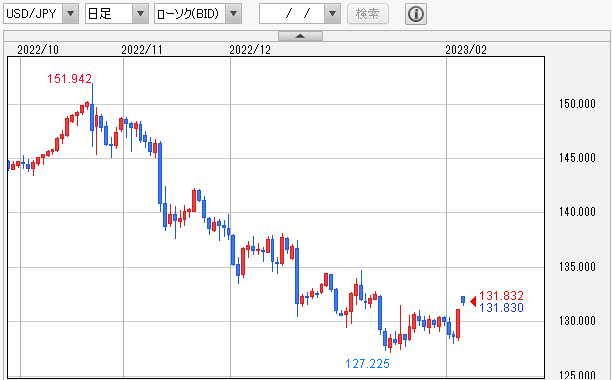
Task: Open the information icon button
Action: click(x=416, y=14)
